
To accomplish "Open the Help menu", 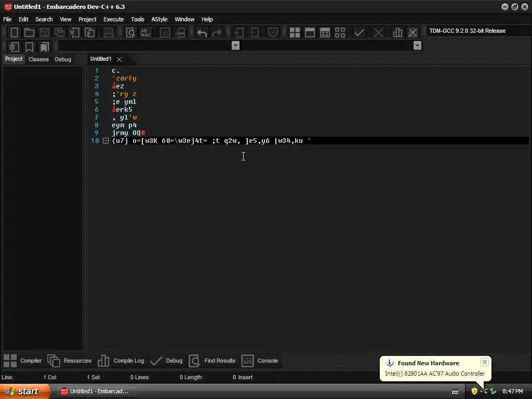I will coord(207,19).
